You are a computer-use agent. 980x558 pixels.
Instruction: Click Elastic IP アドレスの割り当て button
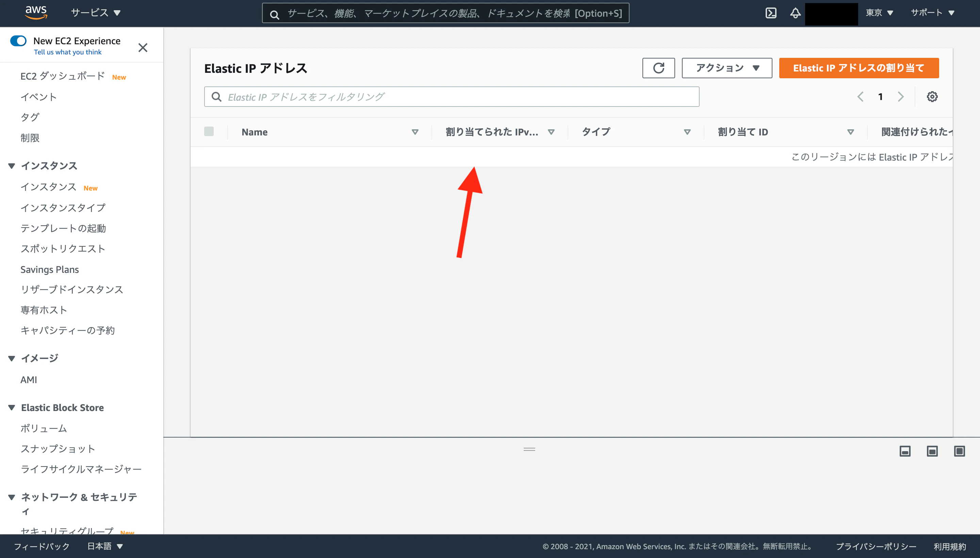[859, 68]
